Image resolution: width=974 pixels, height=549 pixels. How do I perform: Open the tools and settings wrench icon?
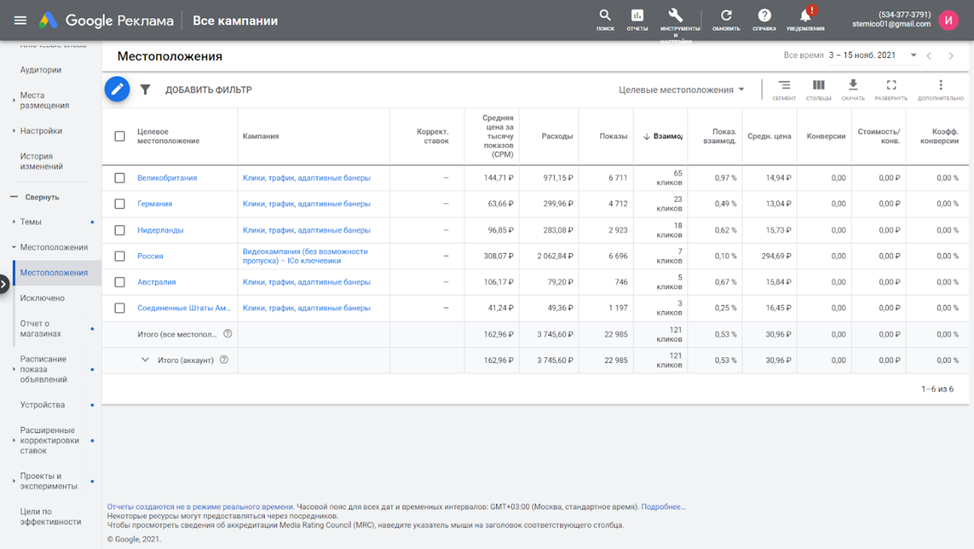(x=676, y=16)
